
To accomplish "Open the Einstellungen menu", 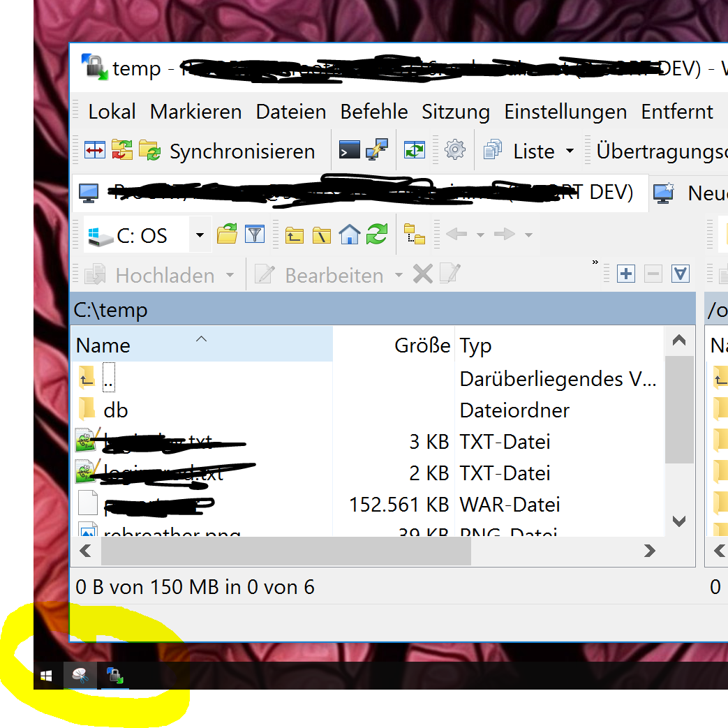I will pos(565,112).
